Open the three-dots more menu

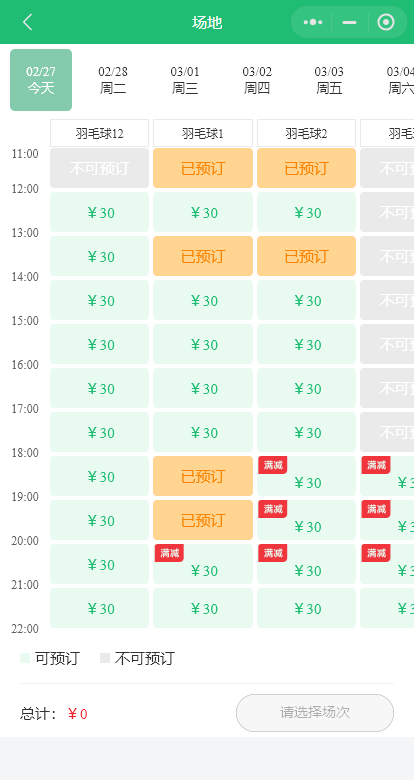click(312, 22)
